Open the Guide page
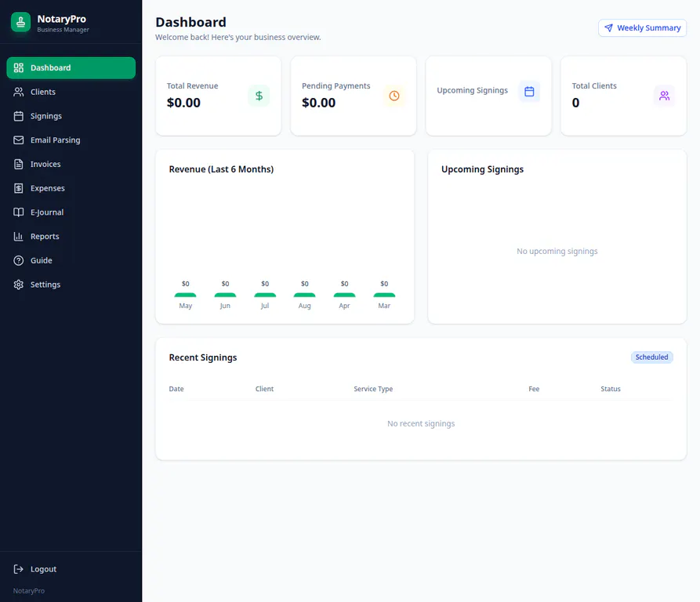 (71, 260)
